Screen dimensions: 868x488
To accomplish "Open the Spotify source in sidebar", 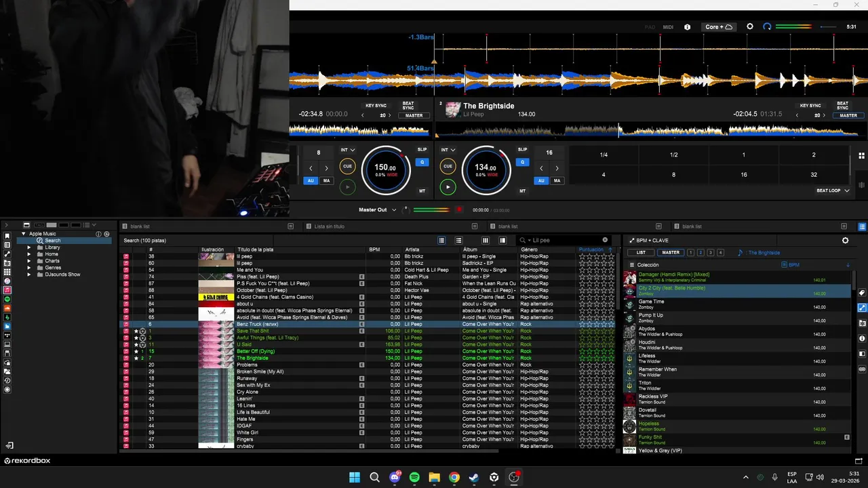I will [x=7, y=299].
